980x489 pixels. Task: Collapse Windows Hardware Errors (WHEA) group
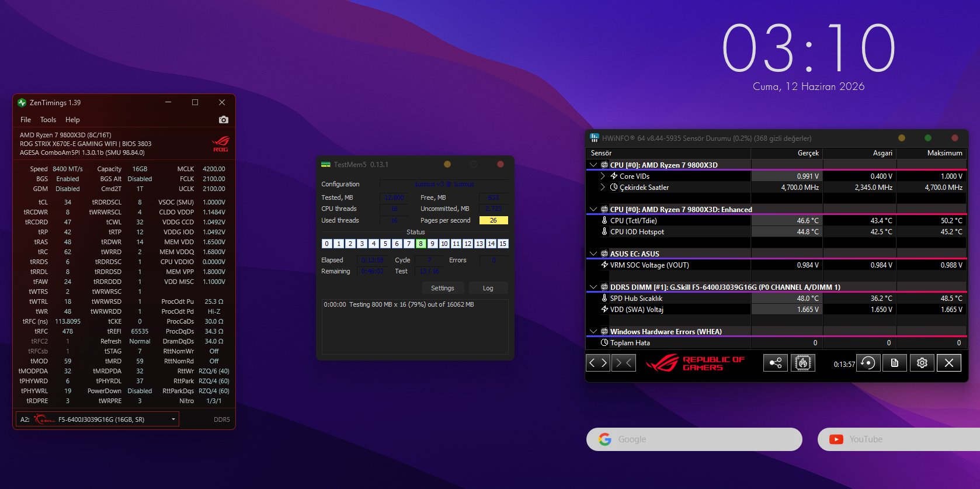tap(593, 331)
